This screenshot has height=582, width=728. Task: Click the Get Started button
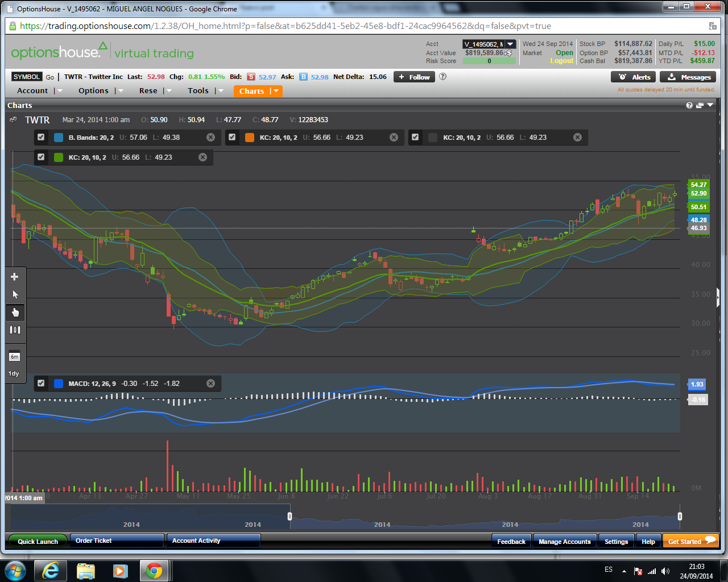691,541
